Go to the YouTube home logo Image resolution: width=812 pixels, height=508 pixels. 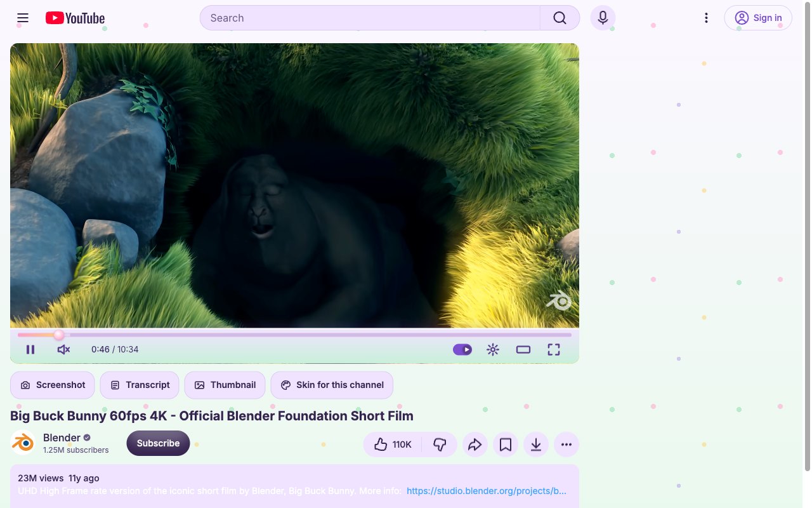click(75, 18)
